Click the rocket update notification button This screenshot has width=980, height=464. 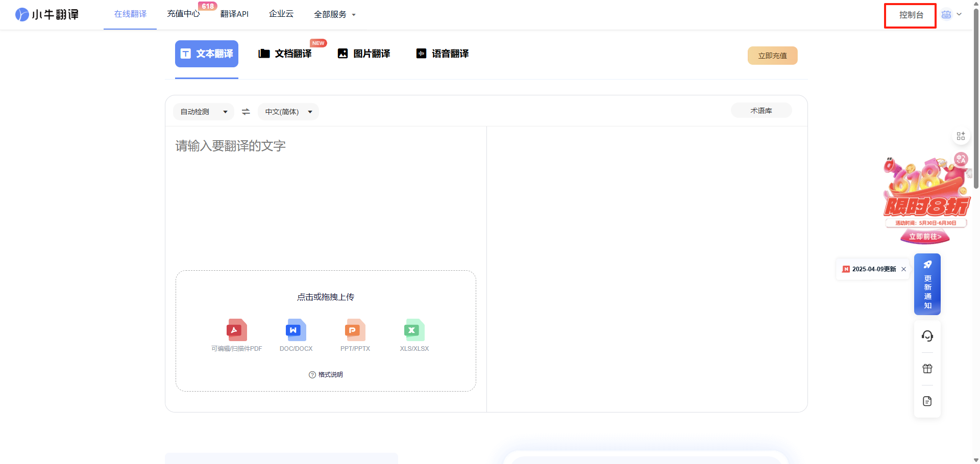pyautogui.click(x=927, y=284)
